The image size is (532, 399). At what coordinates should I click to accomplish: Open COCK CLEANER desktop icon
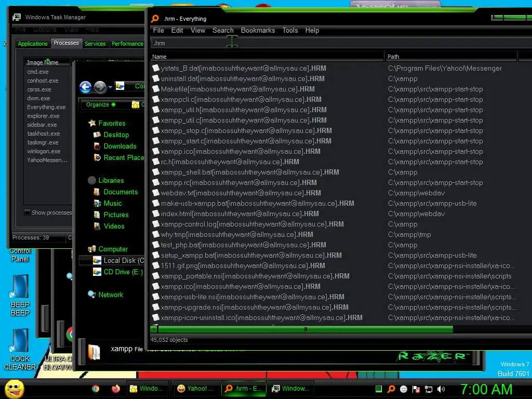pyautogui.click(x=20, y=350)
